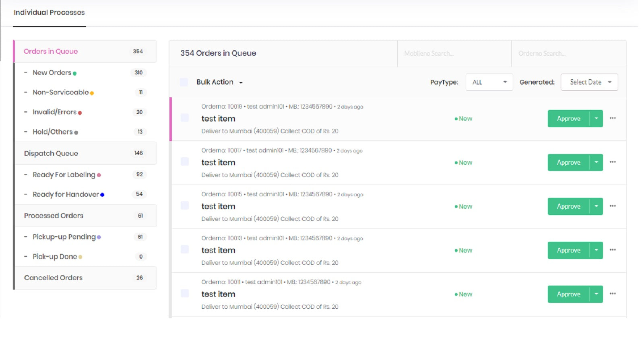Click the red dot beside Invalid/Errors
The width and height of the screenshot is (644, 362).
tap(80, 113)
